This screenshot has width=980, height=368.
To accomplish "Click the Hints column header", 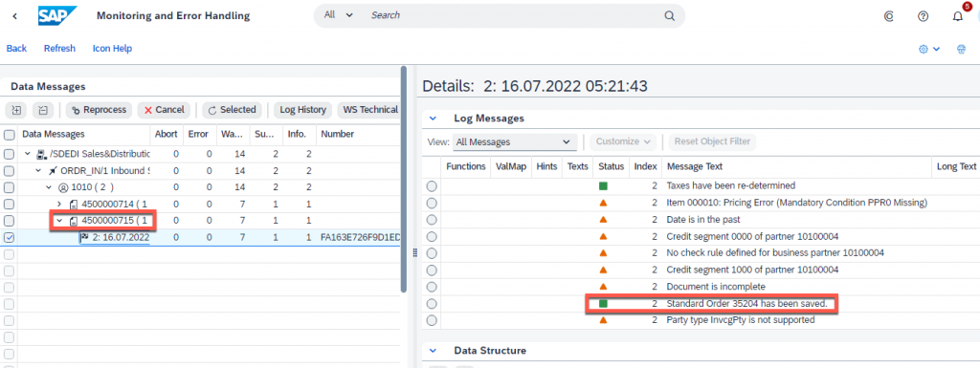I will tap(546, 166).
